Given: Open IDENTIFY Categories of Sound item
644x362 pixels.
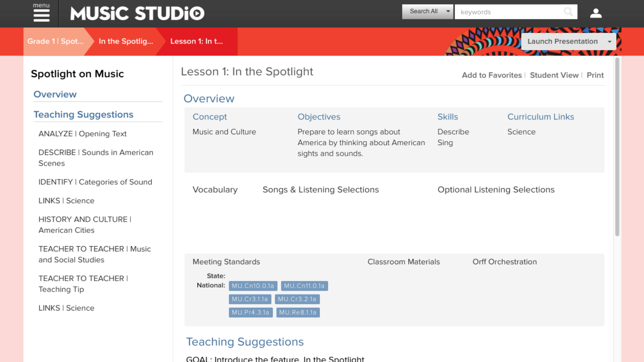Looking at the screenshot, I should [x=95, y=182].
